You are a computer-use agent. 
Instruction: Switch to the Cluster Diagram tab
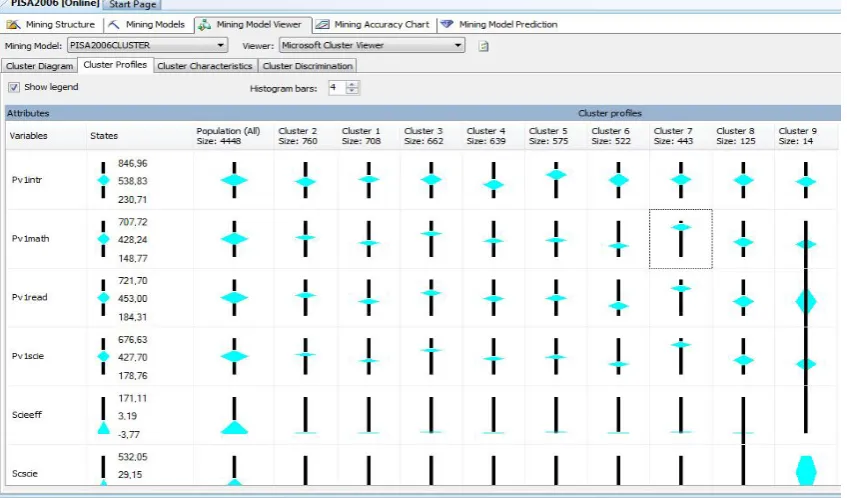pyautogui.click(x=39, y=66)
